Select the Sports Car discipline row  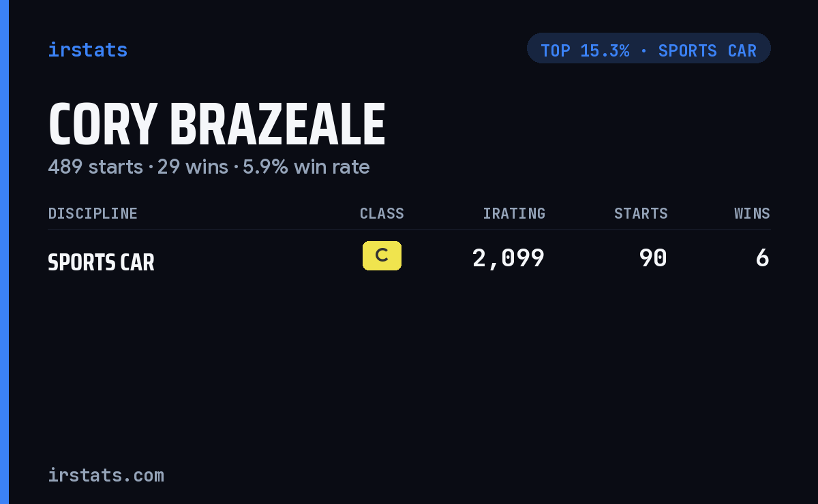pyautogui.click(x=409, y=259)
